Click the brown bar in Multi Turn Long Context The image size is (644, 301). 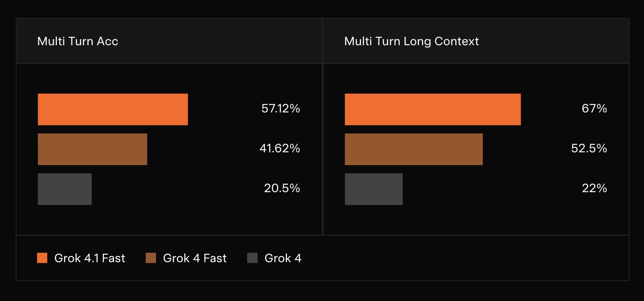click(x=414, y=149)
